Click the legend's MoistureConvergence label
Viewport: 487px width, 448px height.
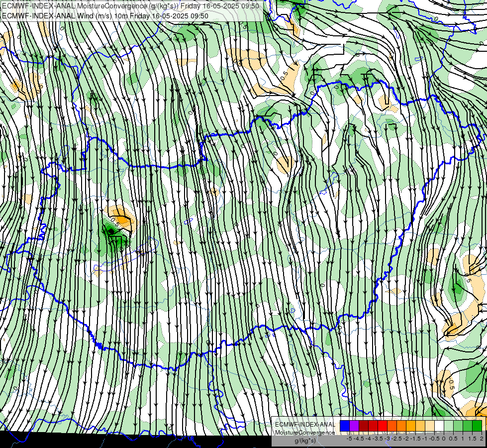pos(305,433)
